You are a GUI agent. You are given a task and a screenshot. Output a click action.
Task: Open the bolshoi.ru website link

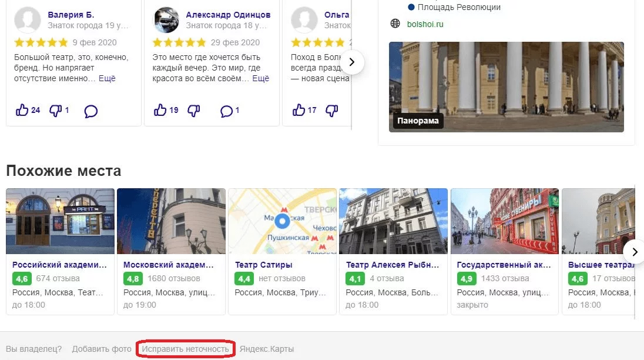click(425, 24)
